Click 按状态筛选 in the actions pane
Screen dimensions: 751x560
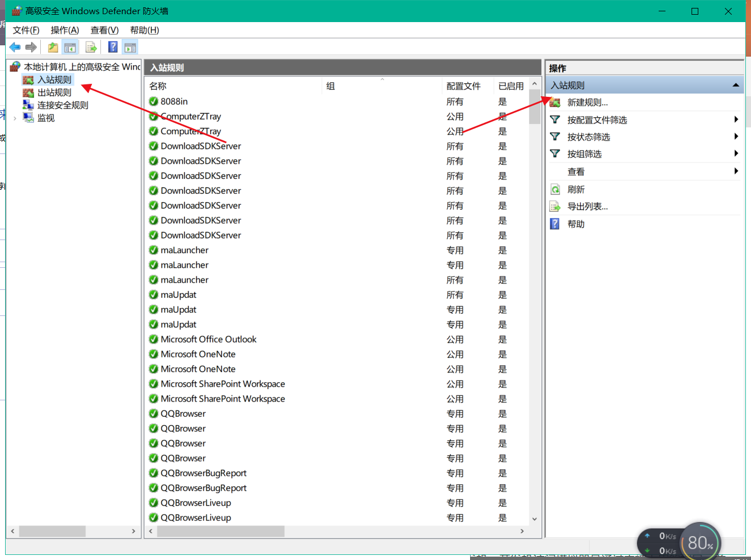pyautogui.click(x=588, y=136)
